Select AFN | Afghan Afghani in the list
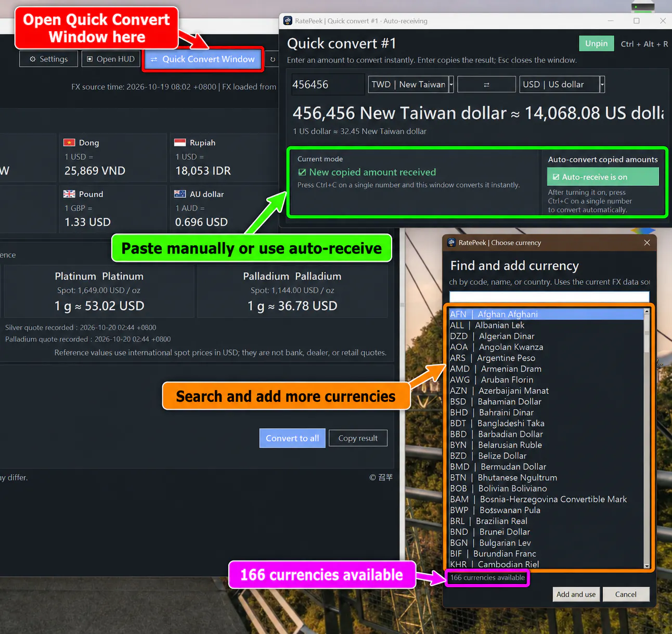Screen dimensions: 672x634 coord(546,314)
